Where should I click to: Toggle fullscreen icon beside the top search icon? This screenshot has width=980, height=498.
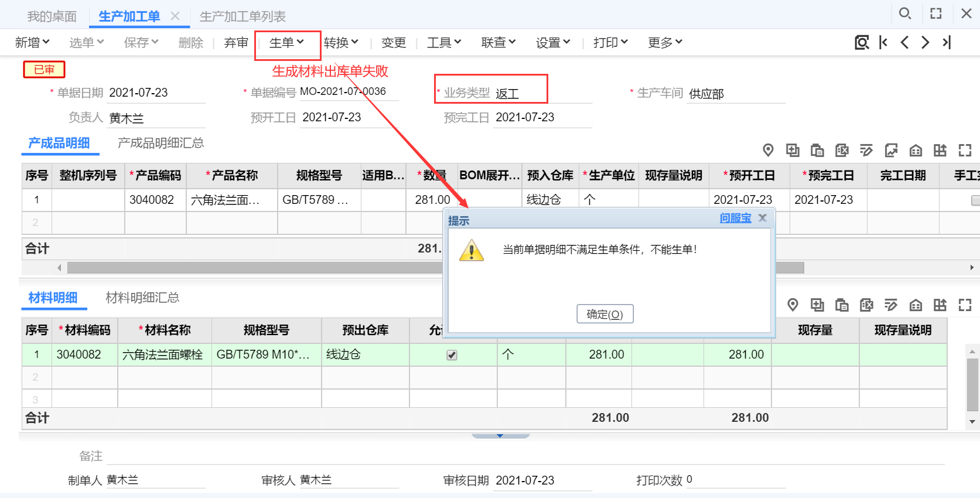(936, 13)
